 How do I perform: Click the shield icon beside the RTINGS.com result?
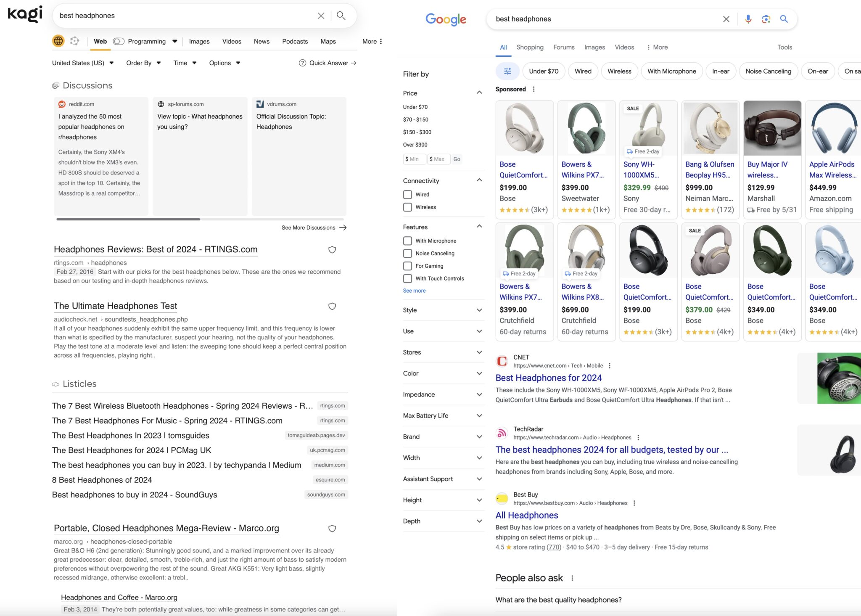point(332,249)
